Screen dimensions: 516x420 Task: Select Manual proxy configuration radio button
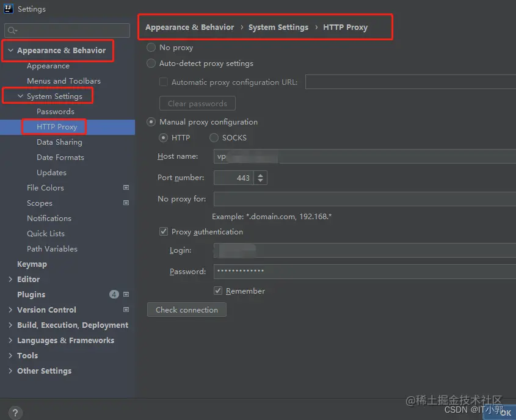(151, 122)
